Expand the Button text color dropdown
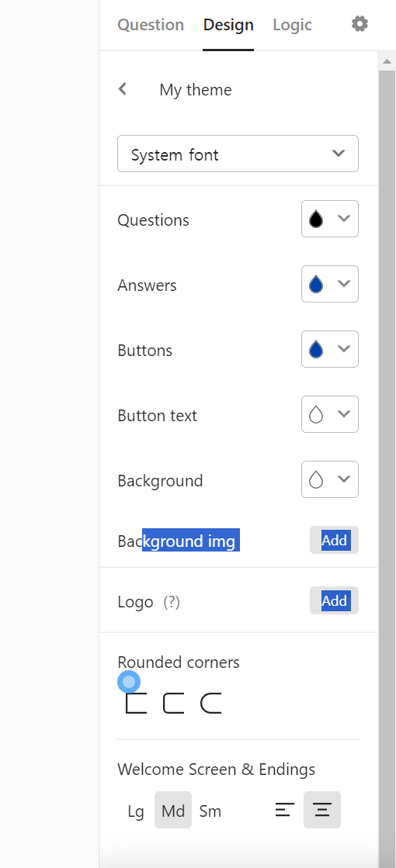This screenshot has height=868, width=396. pos(329,414)
